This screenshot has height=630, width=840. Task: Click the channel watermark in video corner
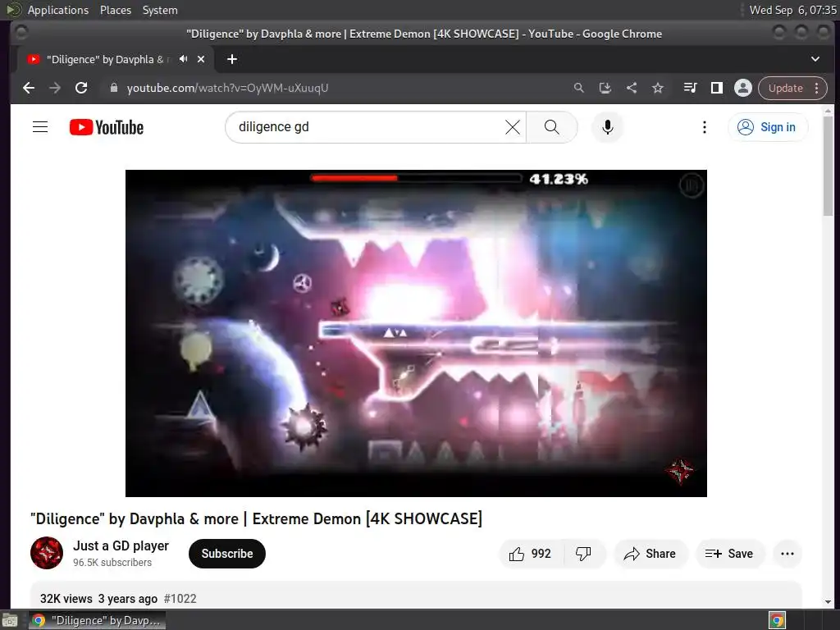(680, 470)
